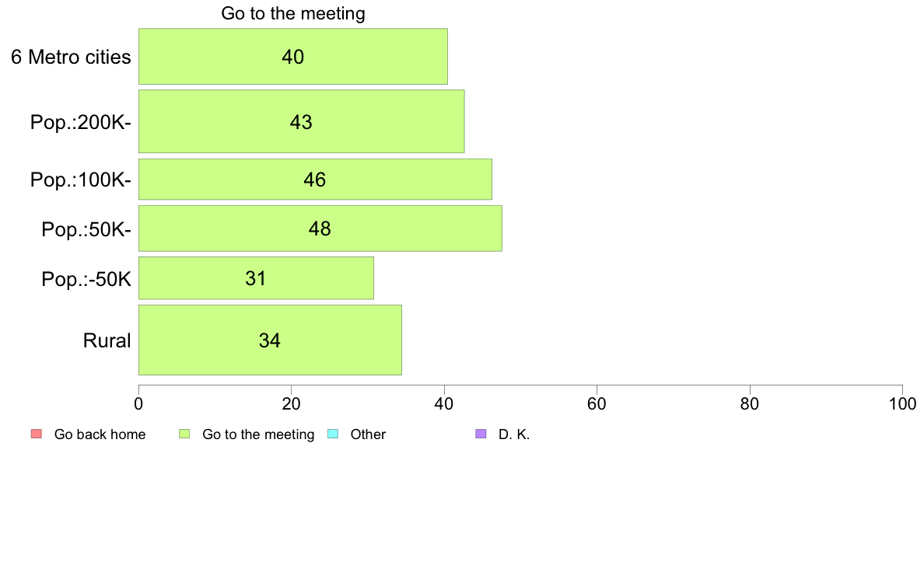Select the Rural bar showing 34

coord(270,340)
